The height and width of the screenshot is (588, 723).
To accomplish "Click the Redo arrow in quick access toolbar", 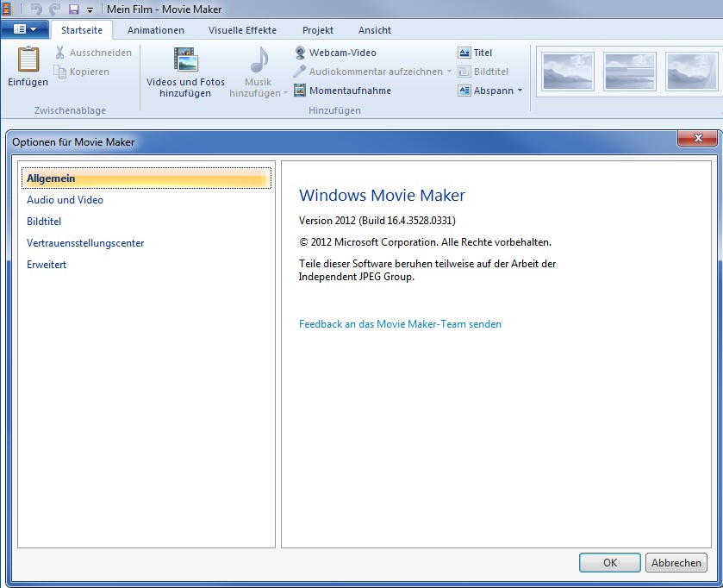I will tap(55, 9).
